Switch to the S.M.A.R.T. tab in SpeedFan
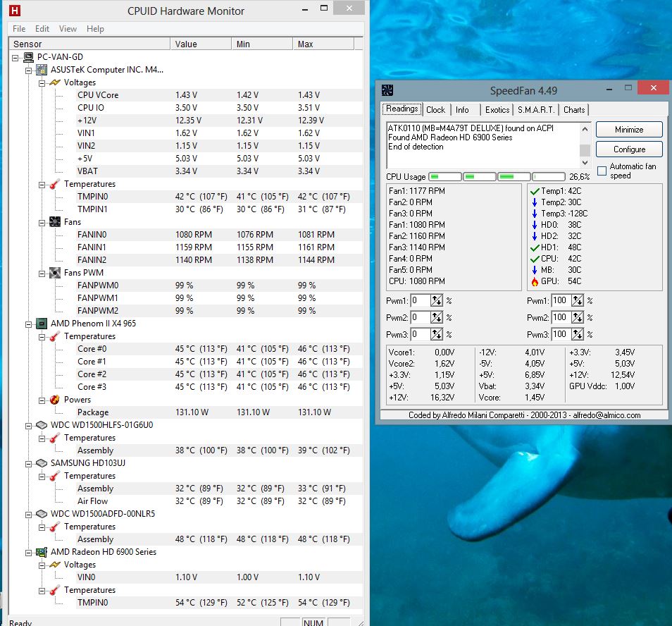This screenshot has width=672, height=626. point(536,110)
